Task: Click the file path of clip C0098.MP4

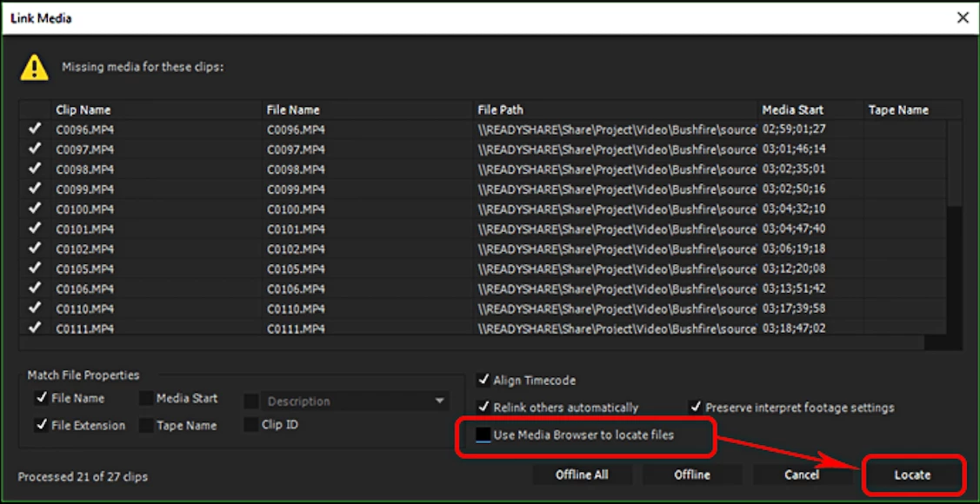Action: coord(617,169)
